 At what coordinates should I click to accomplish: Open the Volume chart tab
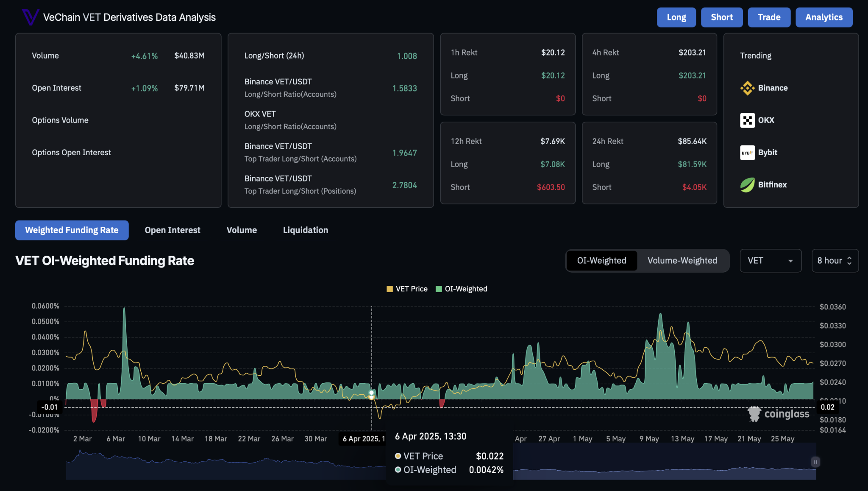tap(242, 230)
